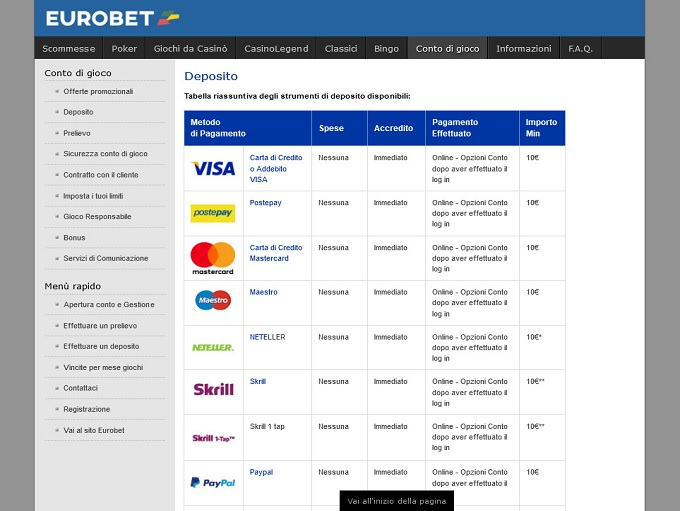This screenshot has height=511, width=680.
Task: Click the Maestro logo
Action: pos(212,300)
